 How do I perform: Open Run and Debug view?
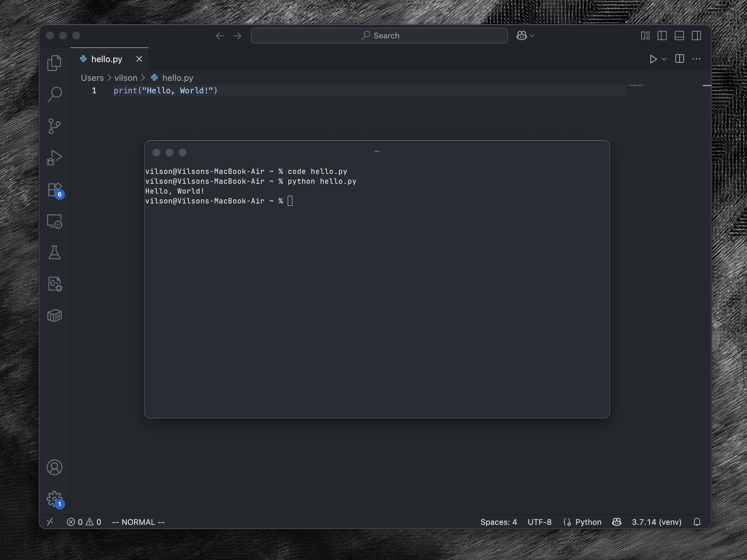(x=55, y=158)
